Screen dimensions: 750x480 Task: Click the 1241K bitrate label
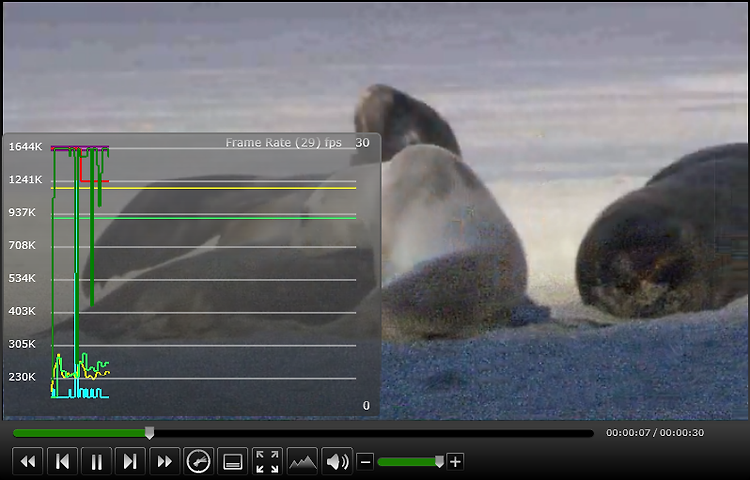point(25,180)
